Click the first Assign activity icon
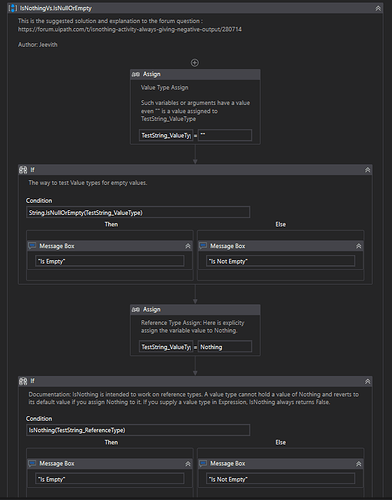392x500 pixels. tap(136, 74)
